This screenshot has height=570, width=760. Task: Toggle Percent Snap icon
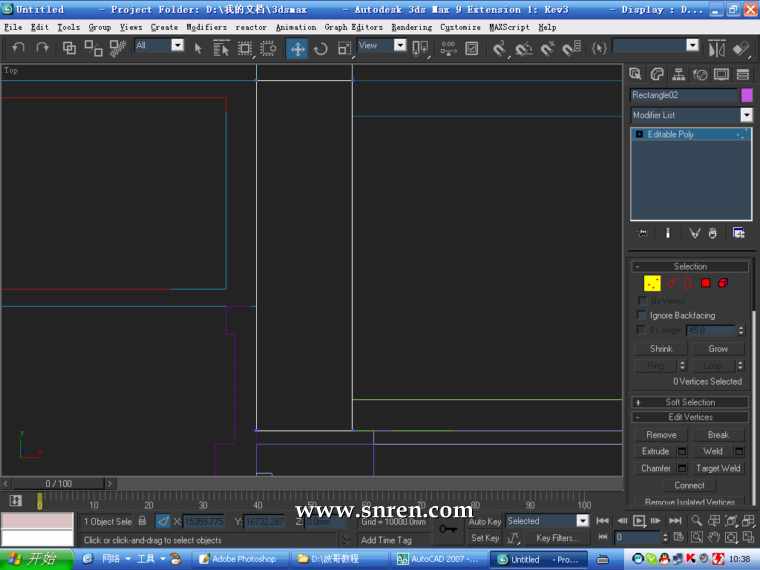click(x=548, y=48)
